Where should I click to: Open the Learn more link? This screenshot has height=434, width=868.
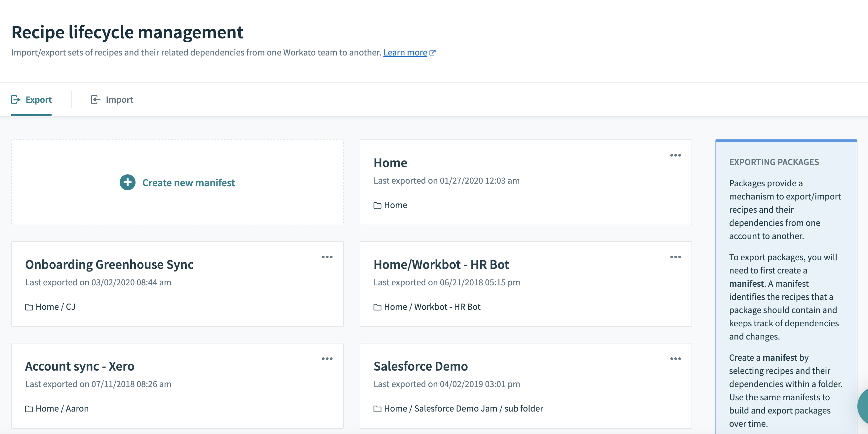[x=405, y=52]
